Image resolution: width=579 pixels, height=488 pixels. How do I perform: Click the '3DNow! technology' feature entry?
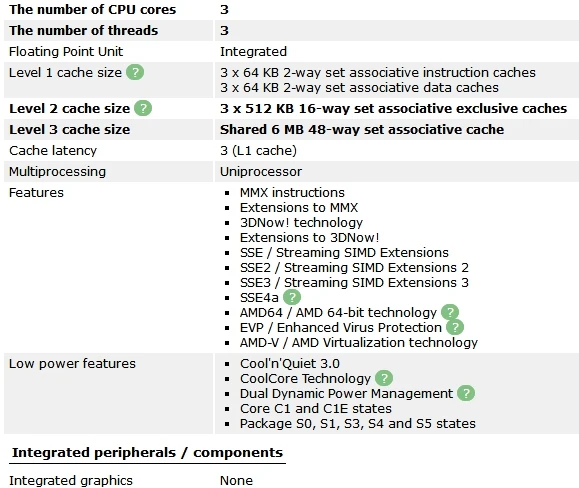301,223
